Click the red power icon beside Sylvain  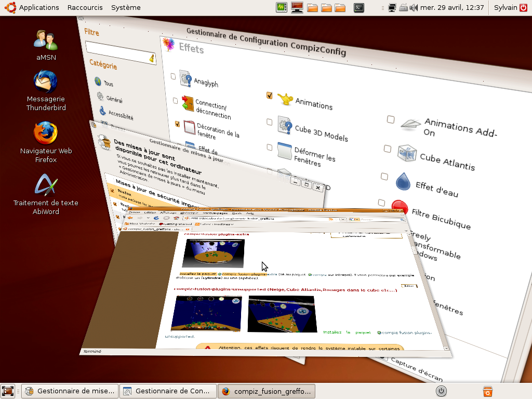[524, 7]
